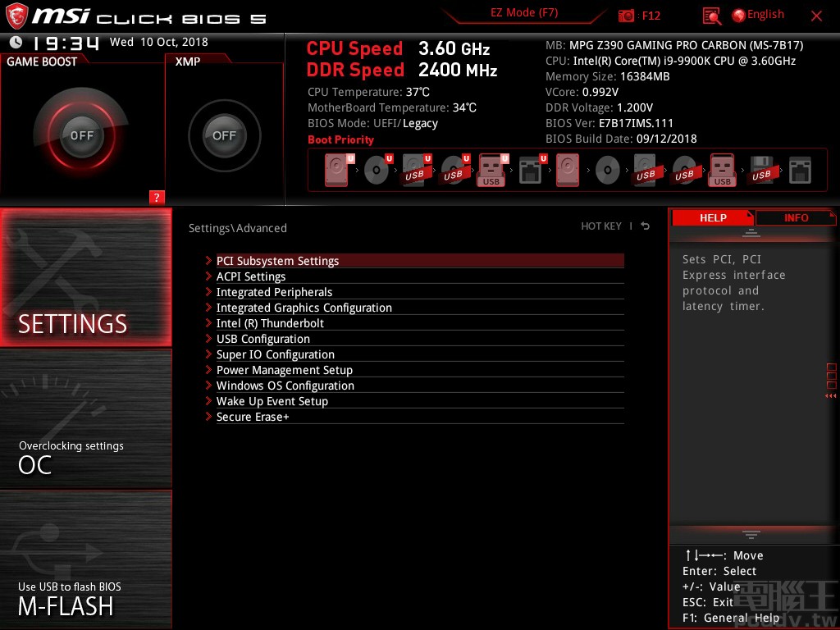The width and height of the screenshot is (840, 630).
Task: Click the help panel top scroll handle
Action: pyautogui.click(x=751, y=232)
